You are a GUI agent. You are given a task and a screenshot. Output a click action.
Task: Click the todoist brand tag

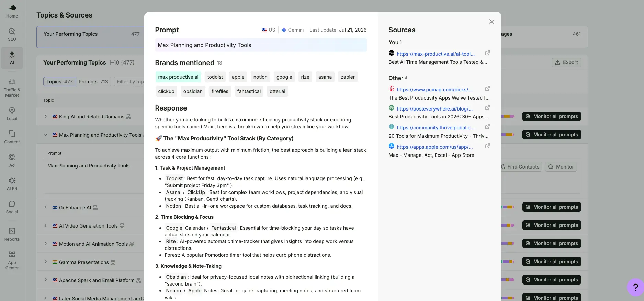(x=215, y=77)
